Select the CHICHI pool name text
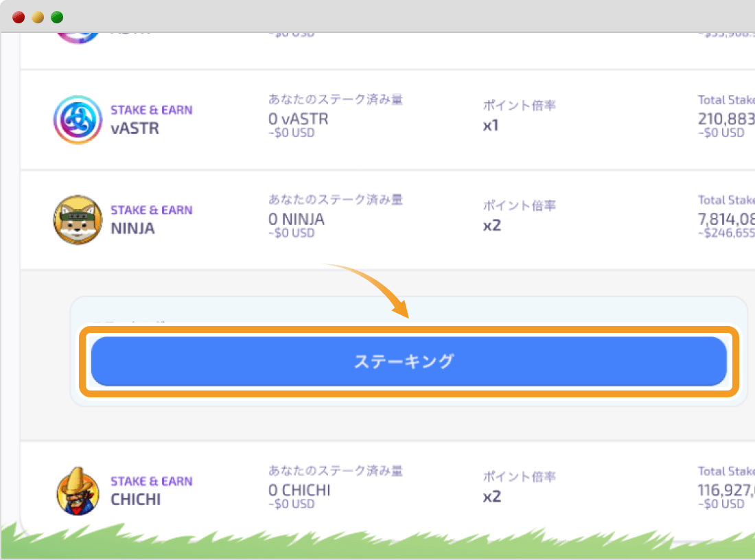755x560 pixels. 136,500
